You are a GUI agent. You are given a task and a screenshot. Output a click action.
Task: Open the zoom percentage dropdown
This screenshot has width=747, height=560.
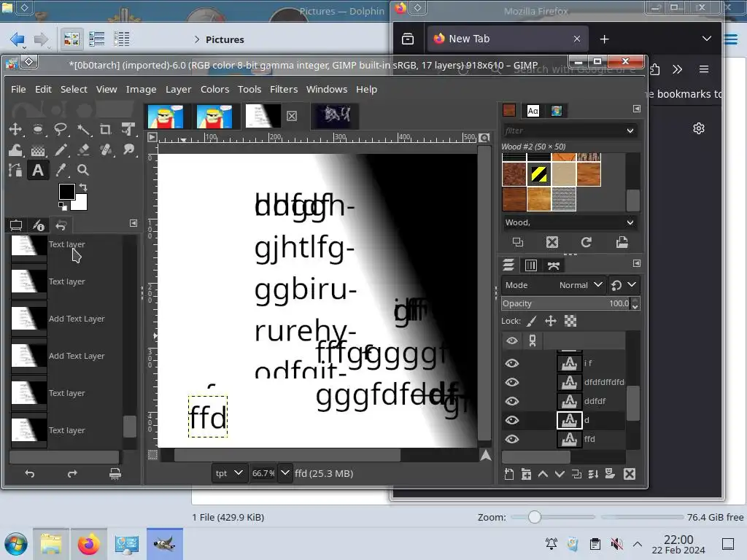pyautogui.click(x=285, y=473)
